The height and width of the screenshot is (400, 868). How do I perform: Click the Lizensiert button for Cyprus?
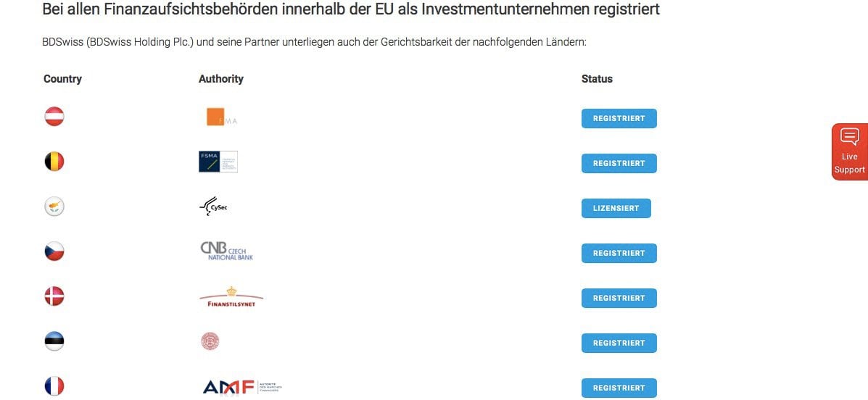coord(616,208)
